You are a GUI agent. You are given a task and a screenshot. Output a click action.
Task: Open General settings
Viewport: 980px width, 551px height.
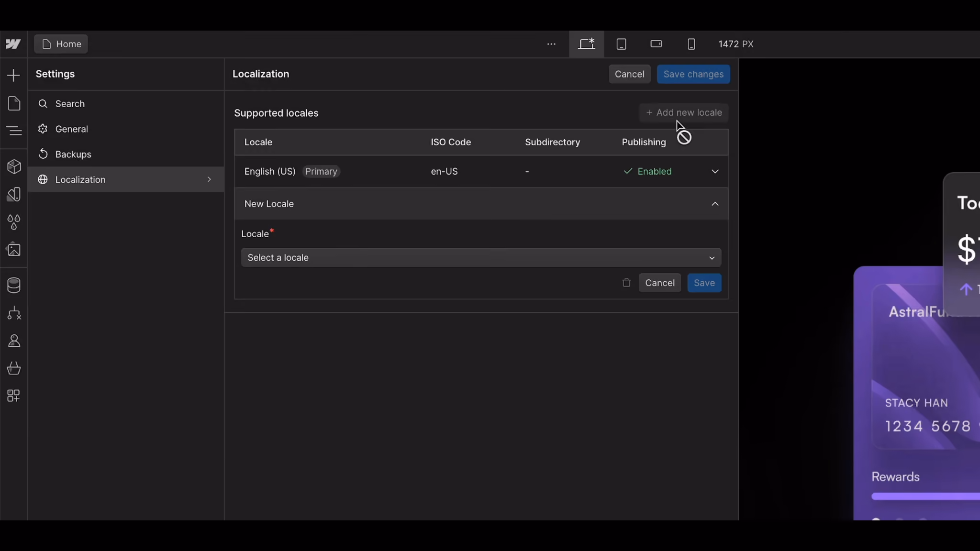point(125,129)
